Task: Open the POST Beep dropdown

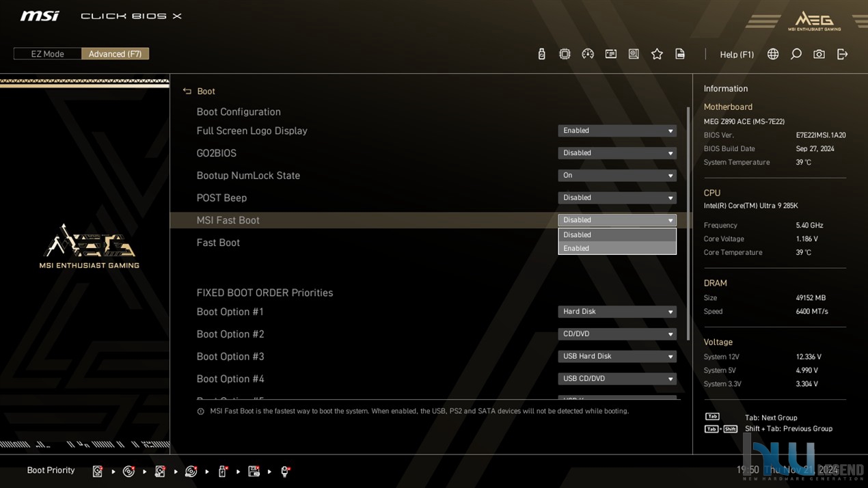Action: tap(617, 198)
